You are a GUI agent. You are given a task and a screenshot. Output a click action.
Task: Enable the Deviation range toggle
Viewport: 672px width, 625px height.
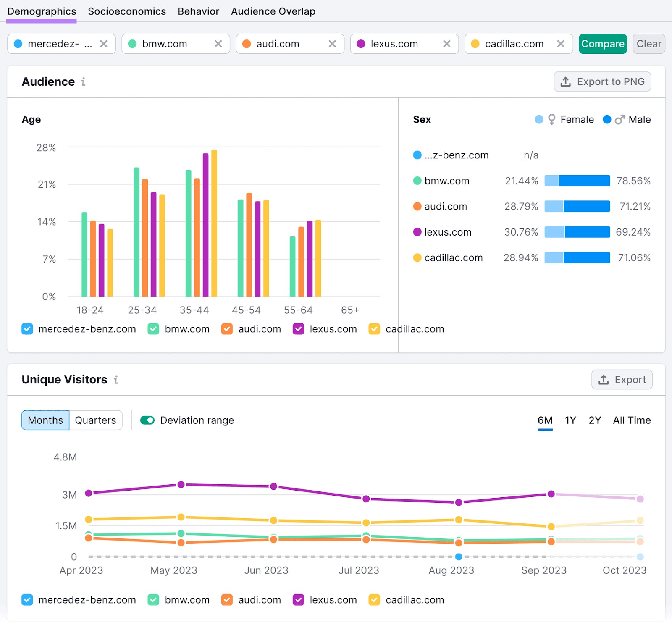click(147, 420)
